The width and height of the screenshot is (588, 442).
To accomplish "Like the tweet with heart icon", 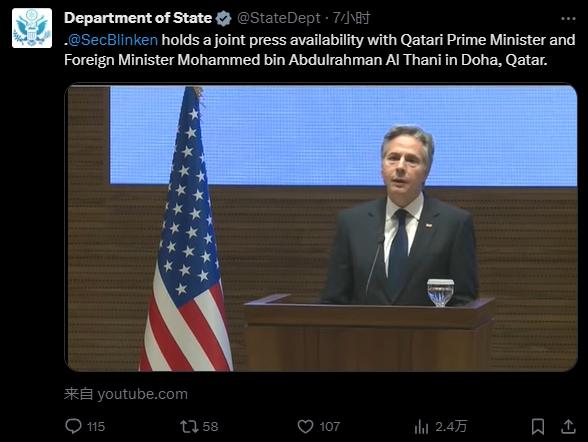I will [x=305, y=426].
